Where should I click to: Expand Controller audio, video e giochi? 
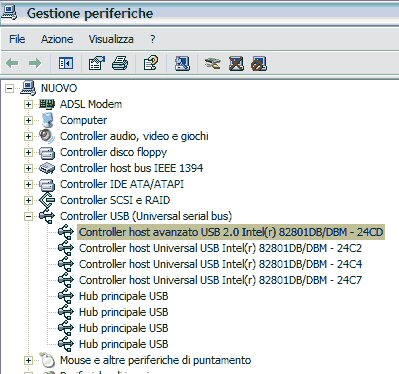[x=28, y=136]
